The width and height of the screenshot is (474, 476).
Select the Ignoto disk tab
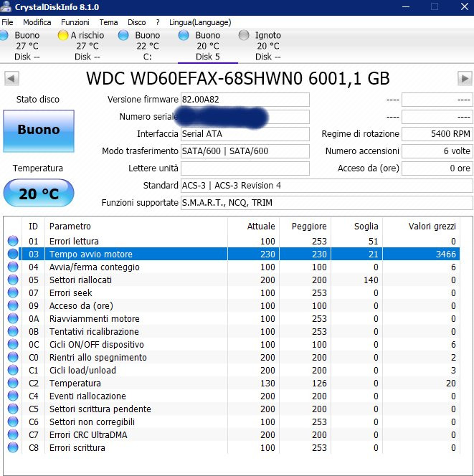coord(267,46)
